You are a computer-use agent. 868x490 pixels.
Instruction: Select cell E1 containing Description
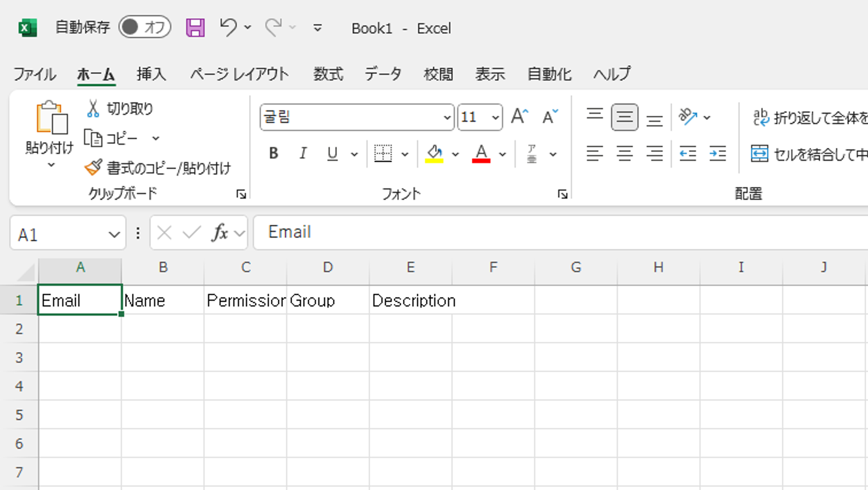[x=410, y=300]
